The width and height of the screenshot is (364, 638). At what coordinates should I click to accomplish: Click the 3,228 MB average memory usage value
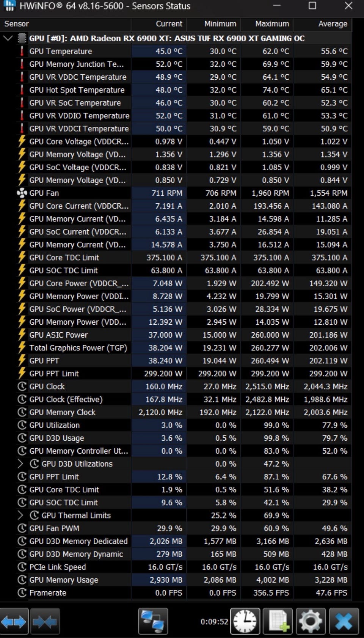(331, 580)
